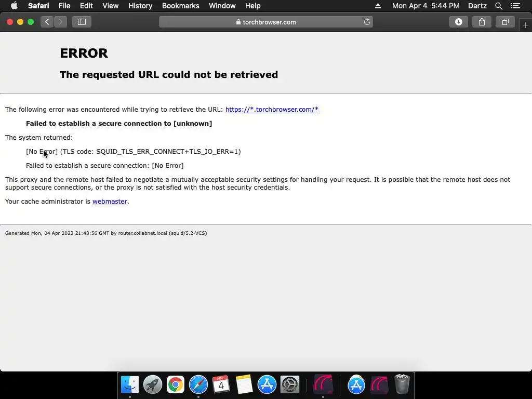Go back to previous page
Screen dimensions: 532x399
(47, 22)
